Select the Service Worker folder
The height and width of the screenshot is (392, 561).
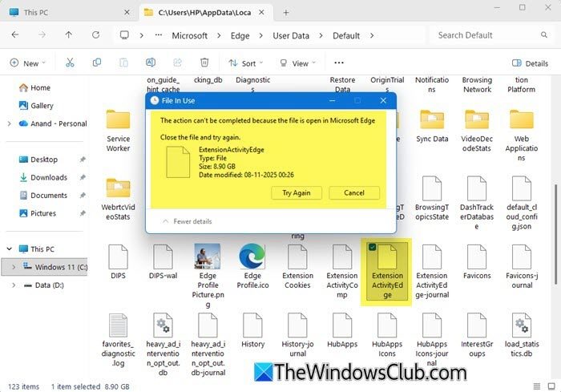click(118, 131)
